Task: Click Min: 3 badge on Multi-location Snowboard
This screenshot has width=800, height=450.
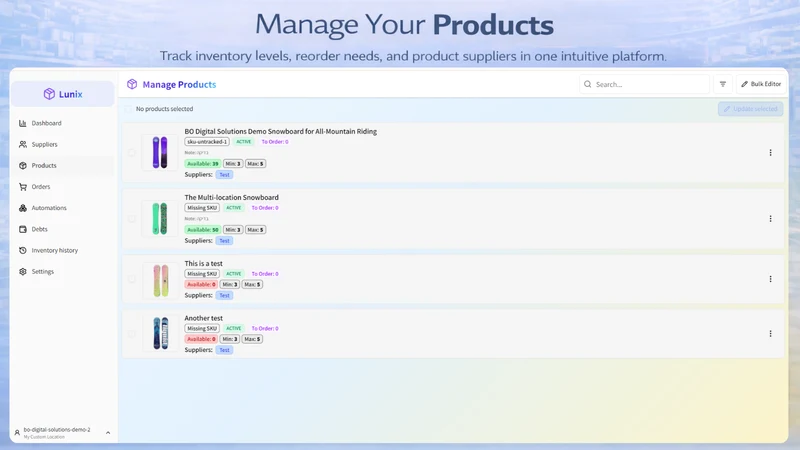Action: point(233,230)
